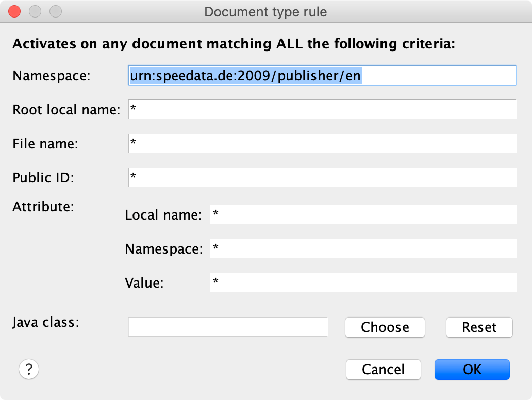The width and height of the screenshot is (532, 400).
Task: Click the Attribute section label
Action: click(43, 207)
